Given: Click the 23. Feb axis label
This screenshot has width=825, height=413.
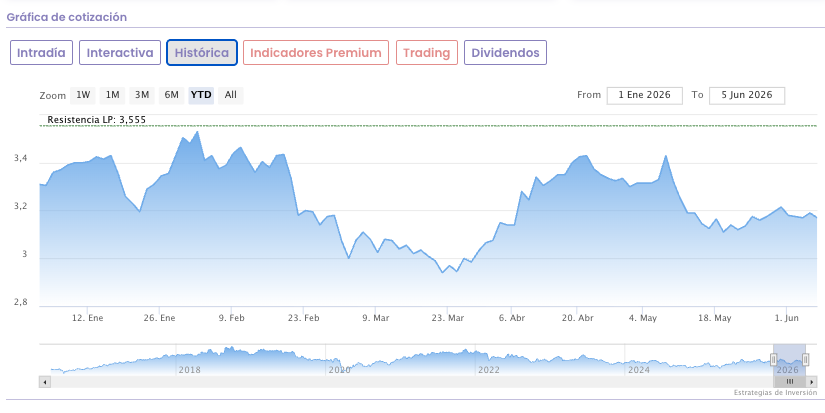Looking at the screenshot, I should coord(304,318).
